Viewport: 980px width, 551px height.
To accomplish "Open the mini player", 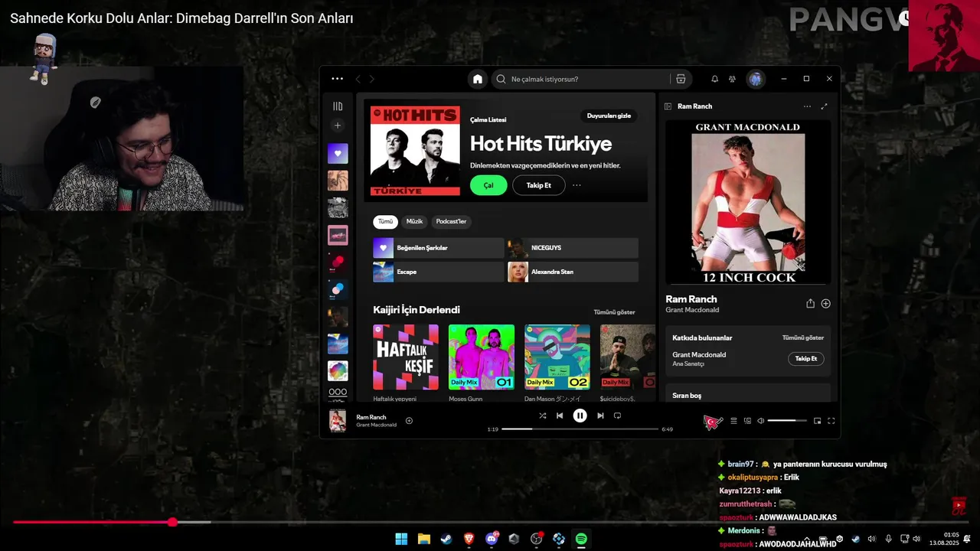I will (x=817, y=420).
